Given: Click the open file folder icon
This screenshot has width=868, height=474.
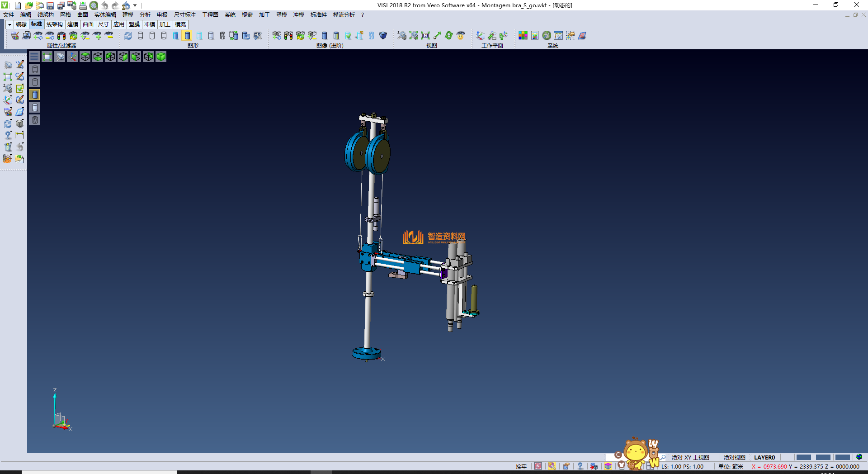Looking at the screenshot, I should 28,5.
